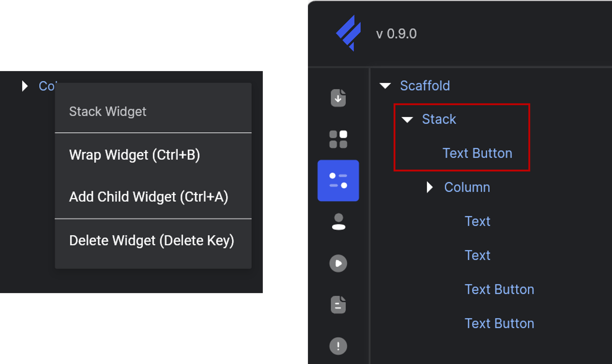Image resolution: width=612 pixels, height=364 pixels.
Task: Open the exclamation issues sidebar icon
Action: point(338,346)
